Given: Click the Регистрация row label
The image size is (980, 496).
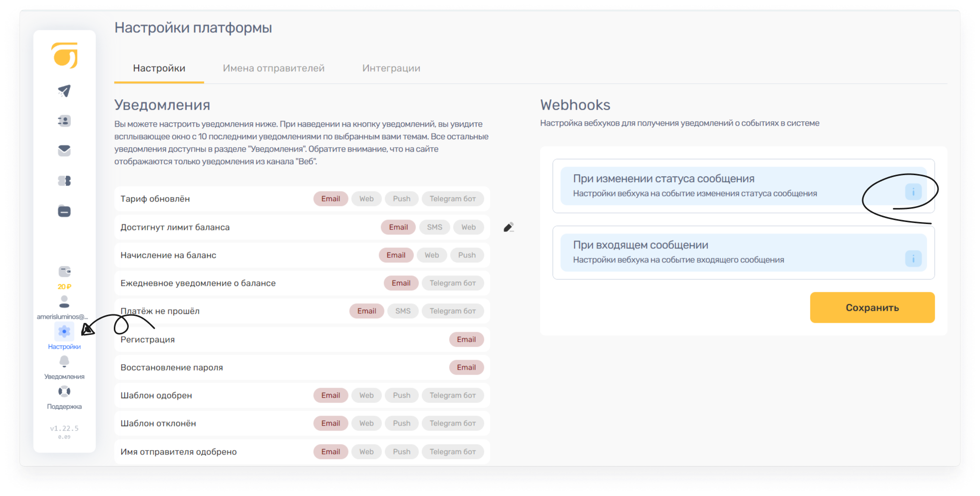Looking at the screenshot, I should [148, 339].
